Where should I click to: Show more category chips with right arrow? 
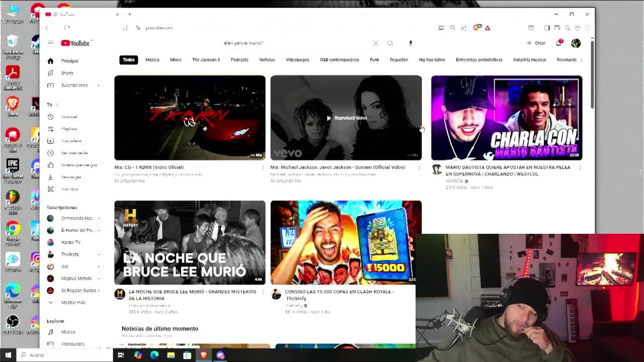click(x=581, y=60)
